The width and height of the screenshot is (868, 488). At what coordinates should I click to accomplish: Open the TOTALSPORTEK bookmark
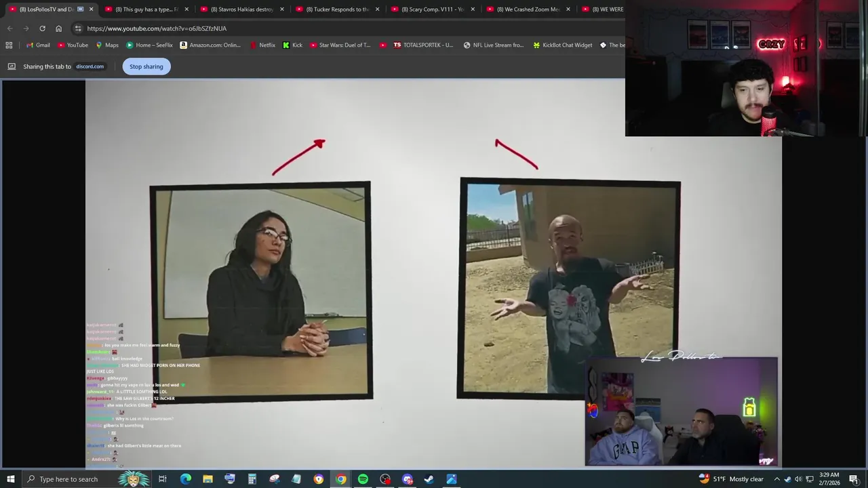[x=422, y=45]
